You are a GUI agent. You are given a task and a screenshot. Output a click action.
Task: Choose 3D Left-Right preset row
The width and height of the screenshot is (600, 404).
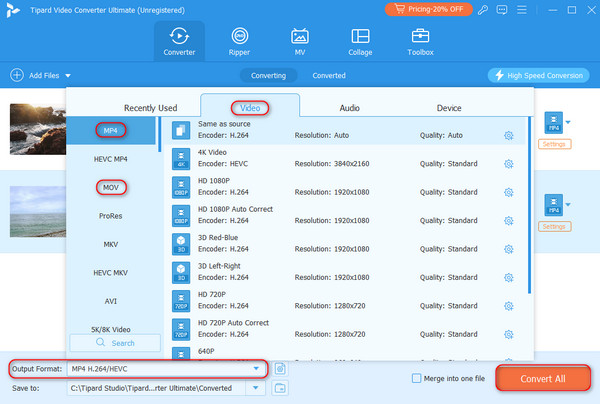pyautogui.click(x=346, y=272)
